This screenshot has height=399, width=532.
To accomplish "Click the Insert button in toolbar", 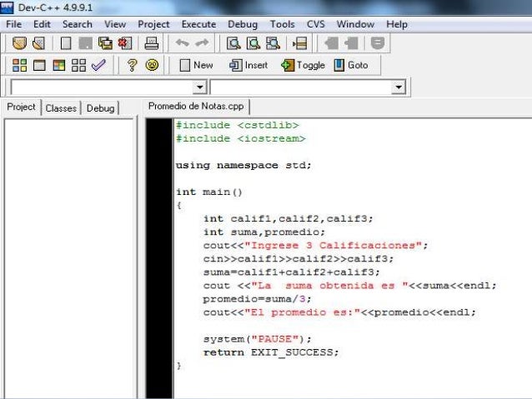I will click(x=248, y=65).
